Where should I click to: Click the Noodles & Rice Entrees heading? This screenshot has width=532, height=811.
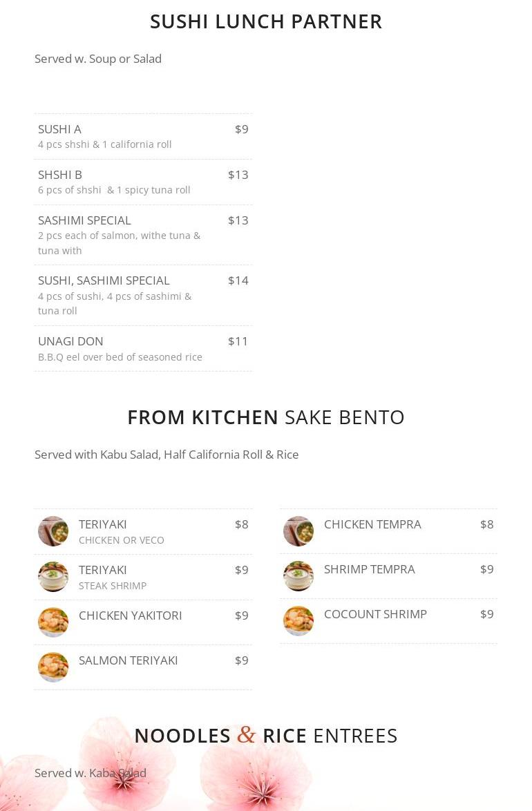tap(266, 736)
